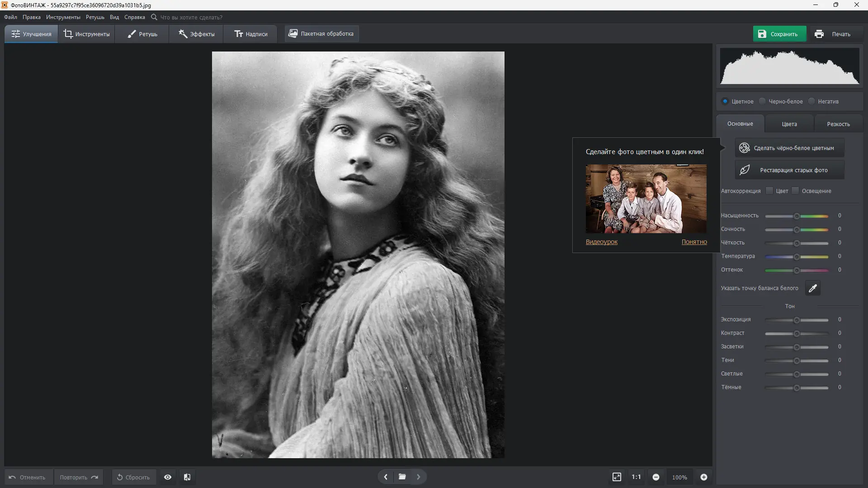Switch to the Резкость tab
Screen dimensions: 868x488
(838, 124)
